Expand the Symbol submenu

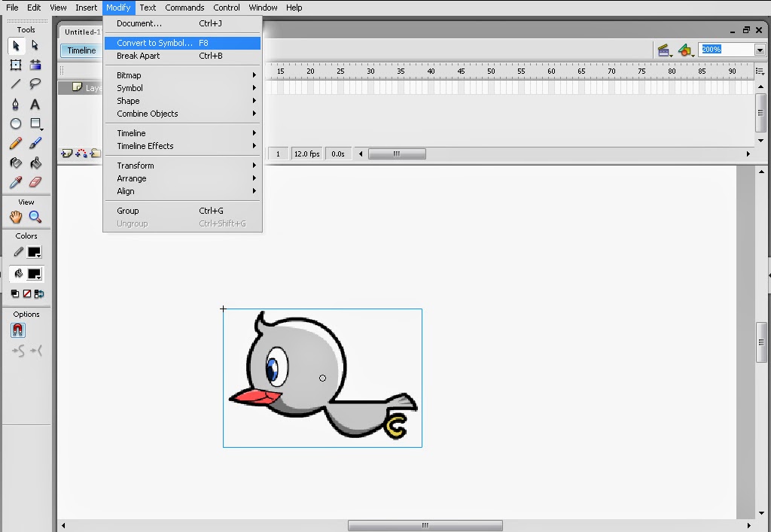pyautogui.click(x=182, y=88)
